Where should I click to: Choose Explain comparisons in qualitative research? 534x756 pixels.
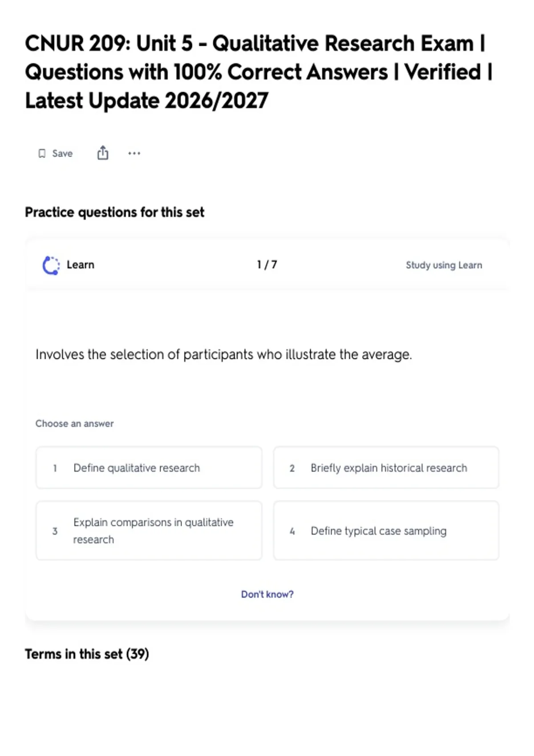(x=149, y=531)
